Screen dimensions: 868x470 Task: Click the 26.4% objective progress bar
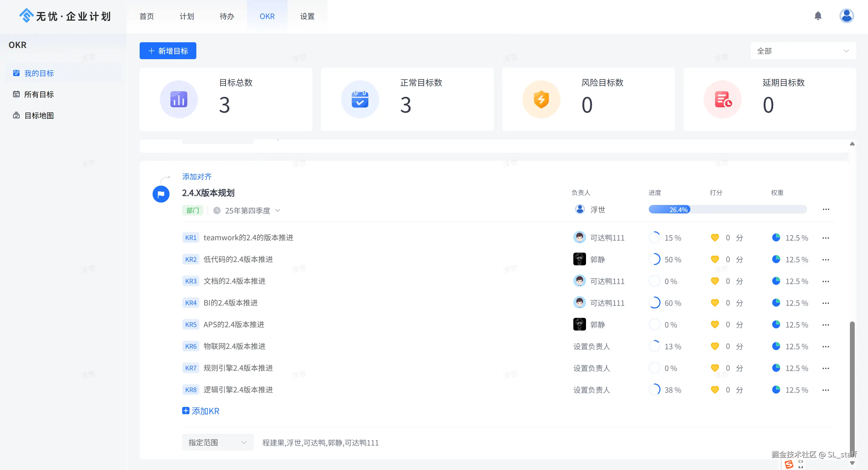click(x=727, y=209)
